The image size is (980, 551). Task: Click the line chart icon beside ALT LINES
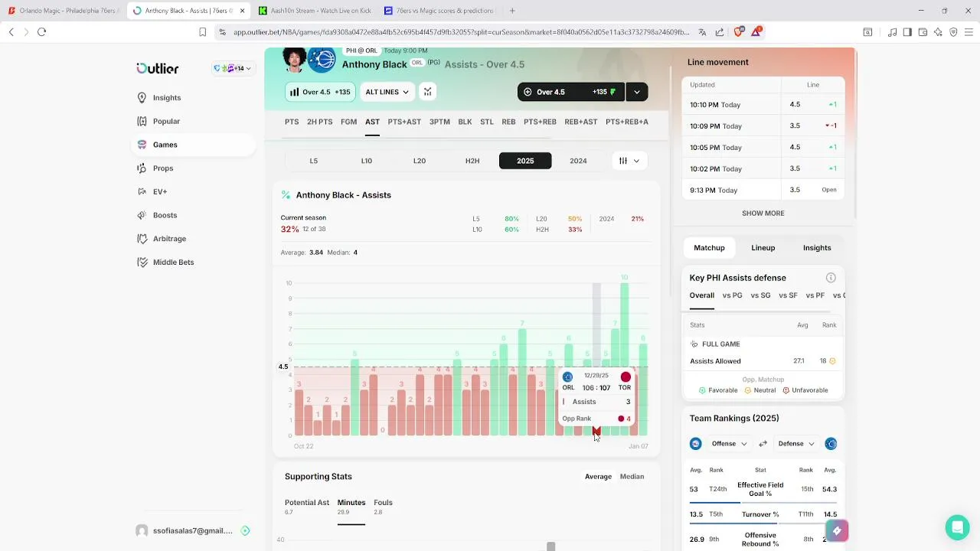[x=427, y=92]
